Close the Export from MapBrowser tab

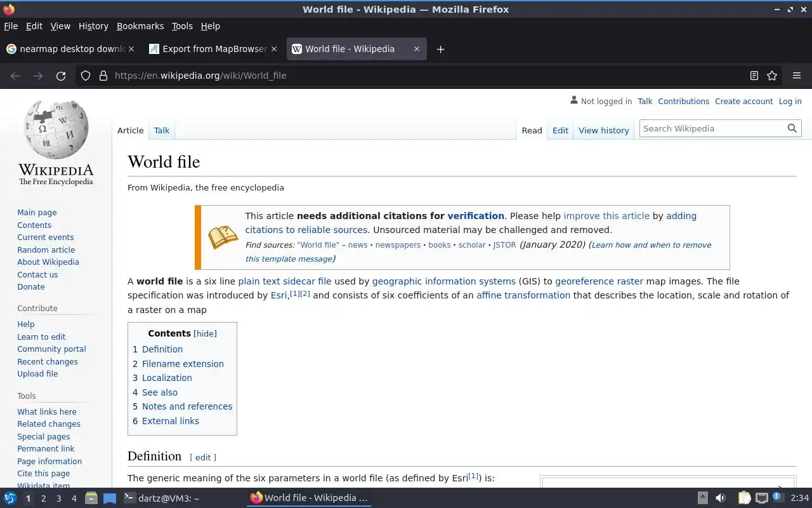pyautogui.click(x=274, y=49)
